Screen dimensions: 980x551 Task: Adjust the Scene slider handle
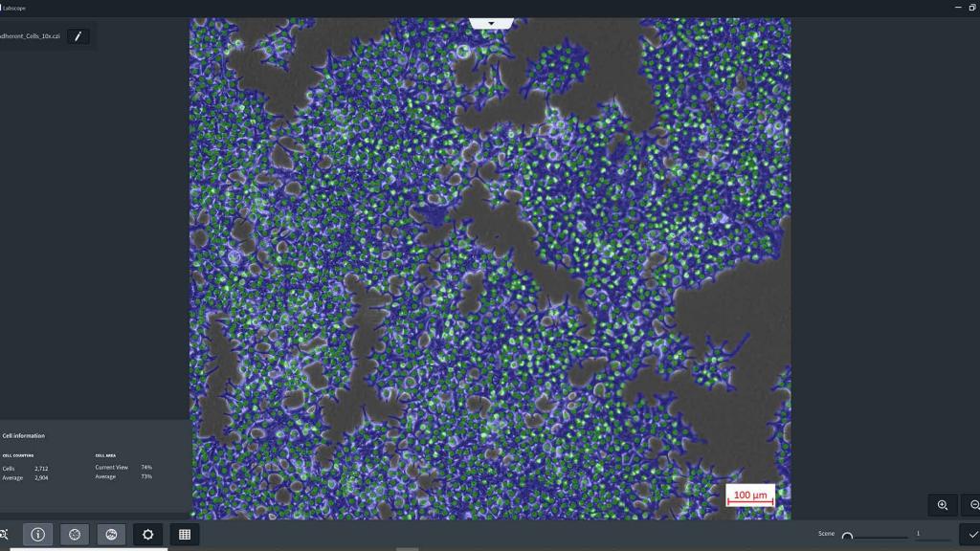point(847,536)
